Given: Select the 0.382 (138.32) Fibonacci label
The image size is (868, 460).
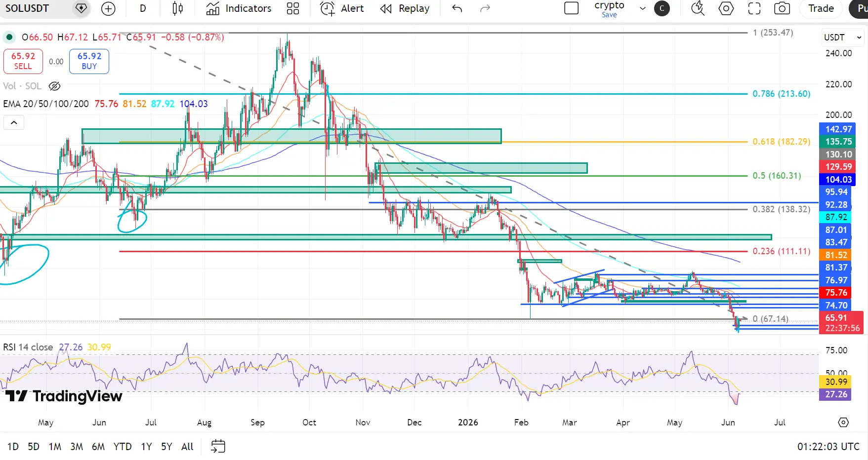Looking at the screenshot, I should click(782, 209).
